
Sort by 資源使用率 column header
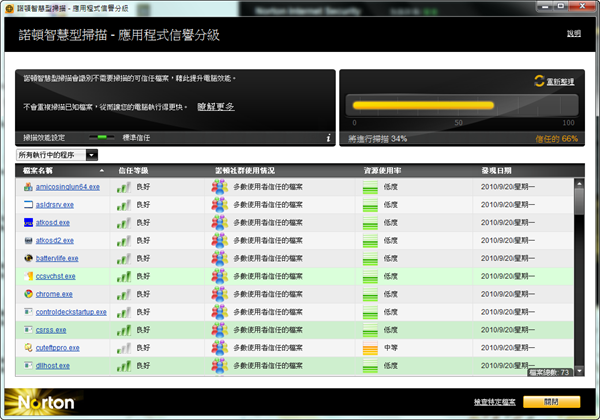[382, 171]
